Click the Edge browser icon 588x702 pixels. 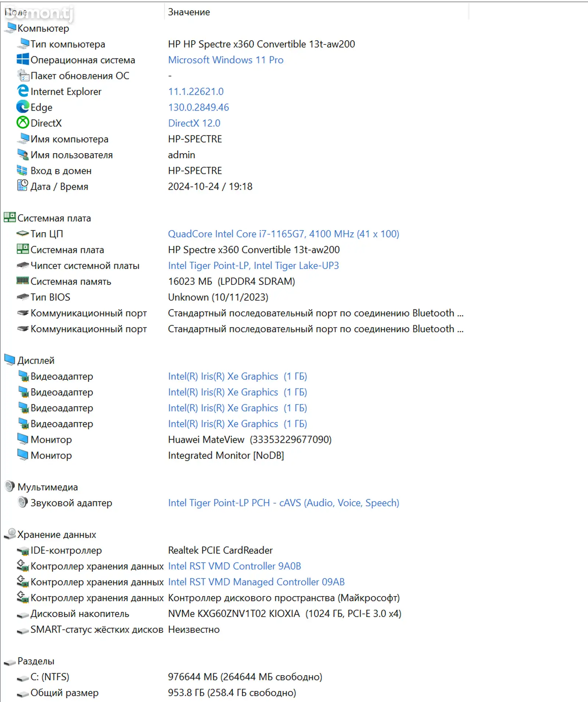tap(23, 107)
